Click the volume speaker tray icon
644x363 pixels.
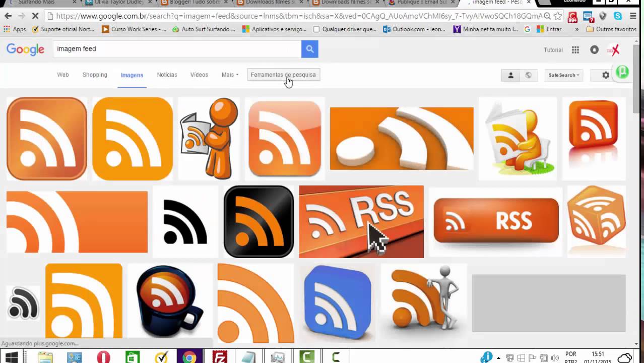(x=555, y=358)
